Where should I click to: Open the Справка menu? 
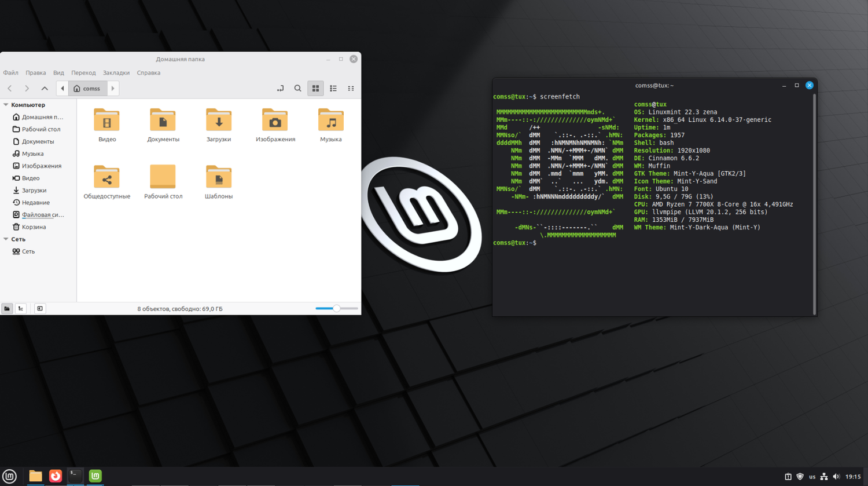pyautogui.click(x=149, y=73)
